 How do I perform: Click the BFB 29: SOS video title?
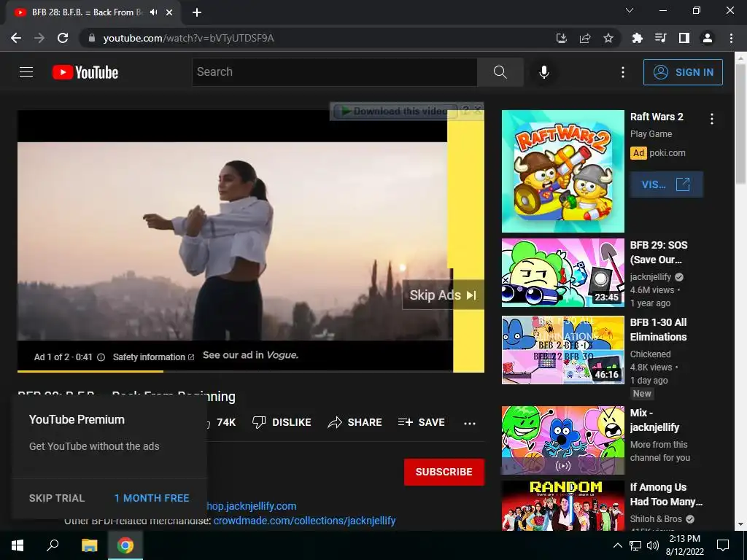point(659,252)
